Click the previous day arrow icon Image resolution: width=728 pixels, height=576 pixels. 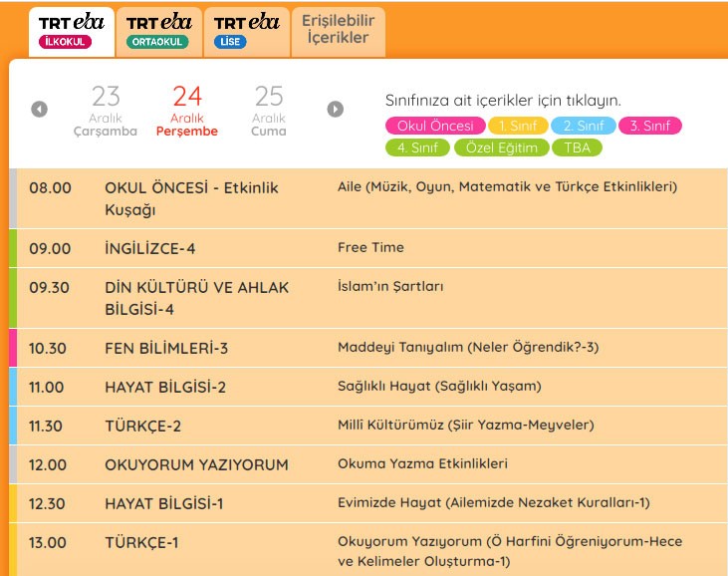tap(40, 110)
